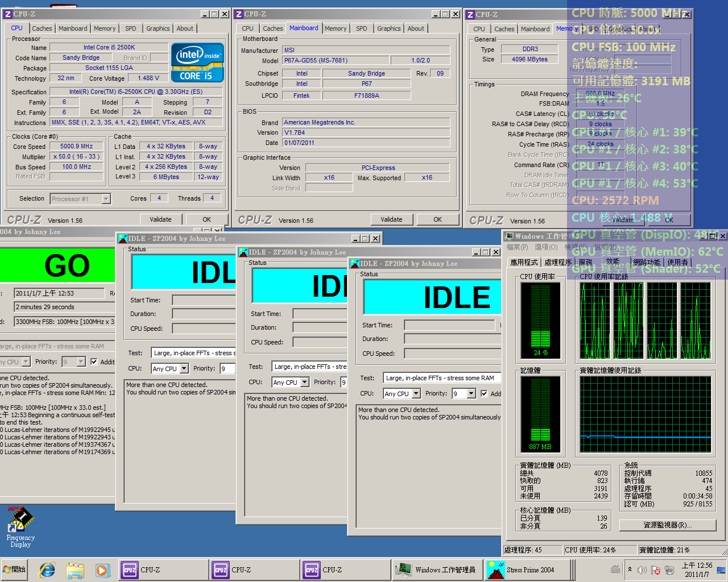Click title icon of CPU-Z processor window
Image resolution: width=728 pixels, height=582 pixels.
coord(8,14)
